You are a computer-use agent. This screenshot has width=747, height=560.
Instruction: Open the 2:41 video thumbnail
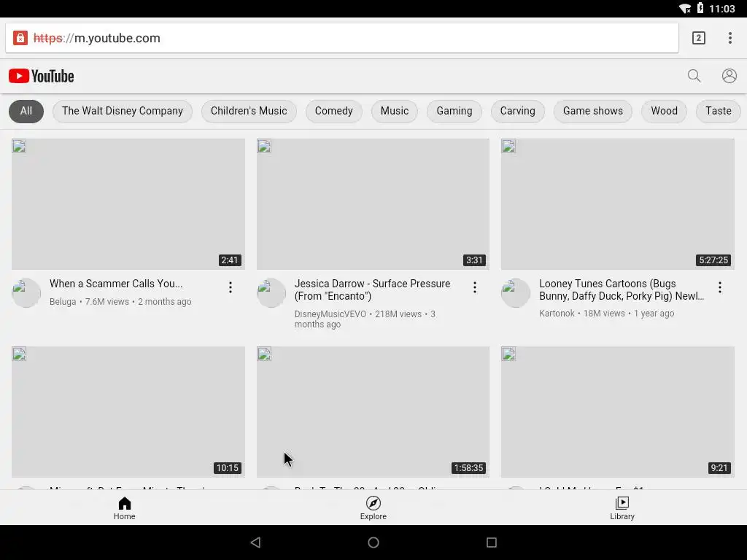[x=128, y=204]
